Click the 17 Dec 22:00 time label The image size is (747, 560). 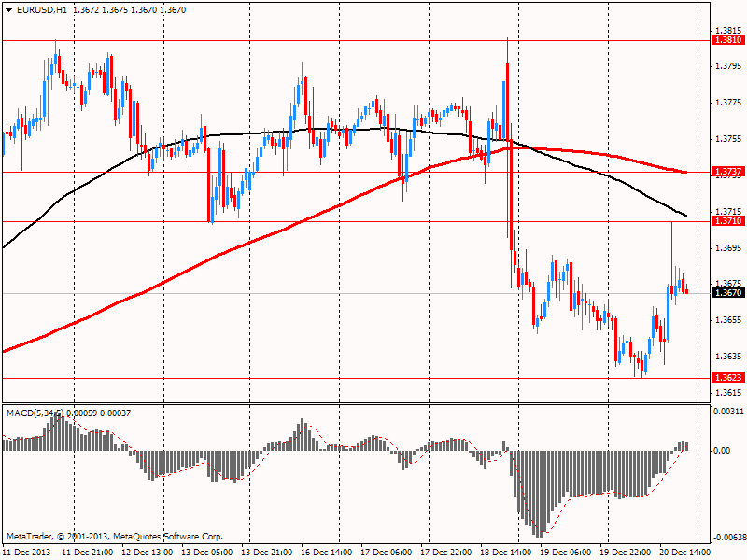[x=446, y=553]
